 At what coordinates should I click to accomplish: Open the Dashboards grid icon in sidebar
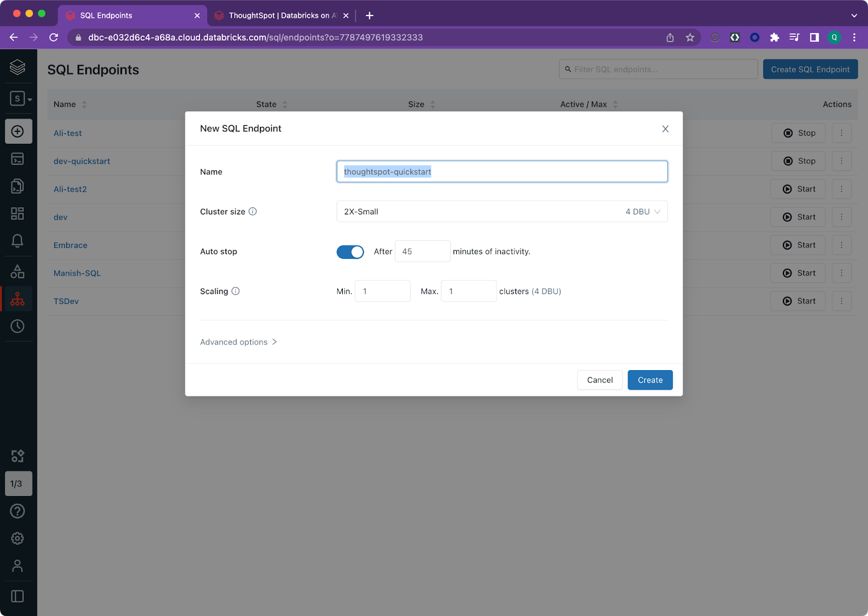point(17,213)
